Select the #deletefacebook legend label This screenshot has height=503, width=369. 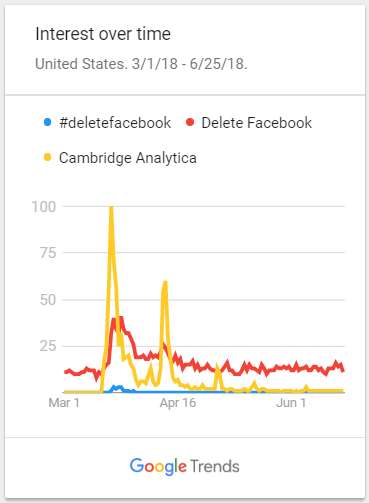[x=115, y=123]
